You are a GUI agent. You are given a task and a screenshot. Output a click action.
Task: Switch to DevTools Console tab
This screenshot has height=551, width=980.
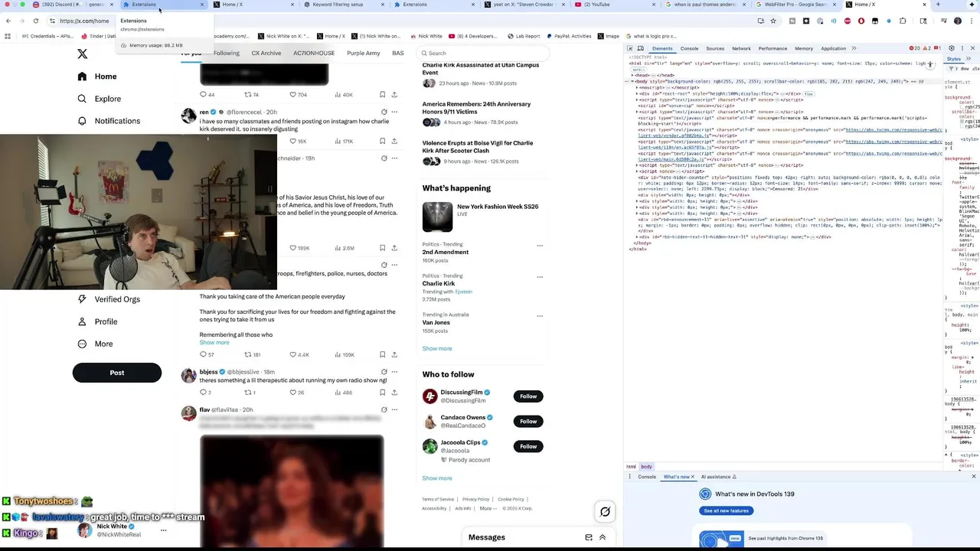689,48
